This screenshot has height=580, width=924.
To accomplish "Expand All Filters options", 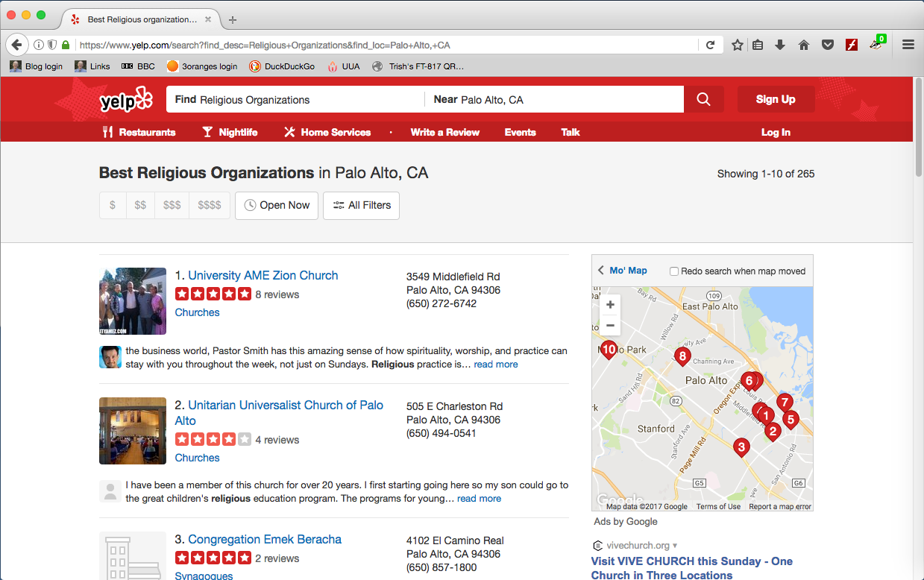I will click(361, 205).
